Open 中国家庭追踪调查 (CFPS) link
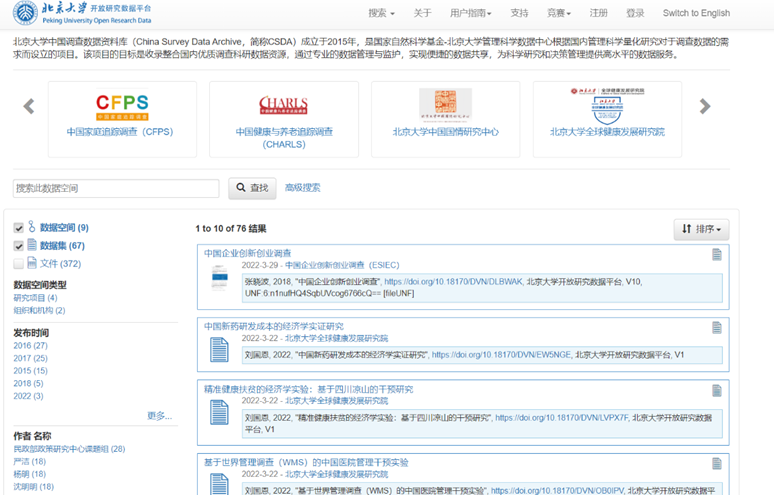The width and height of the screenshot is (774, 495). pos(120,132)
